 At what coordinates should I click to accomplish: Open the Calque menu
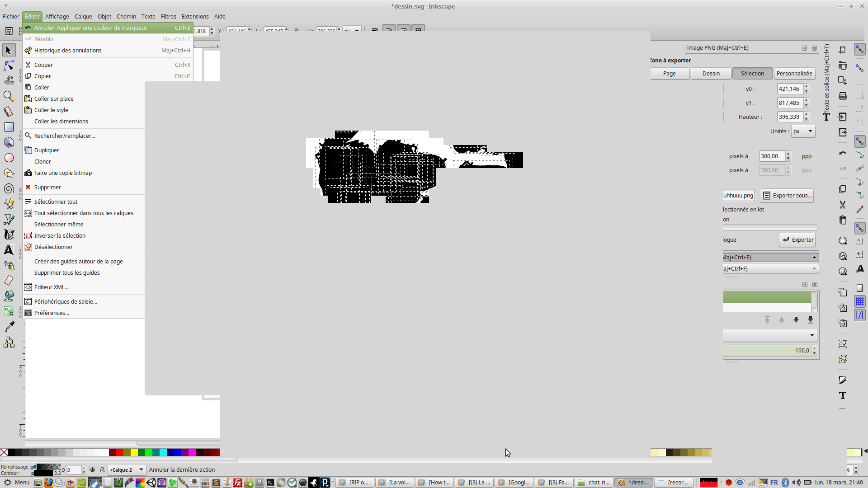click(x=83, y=17)
